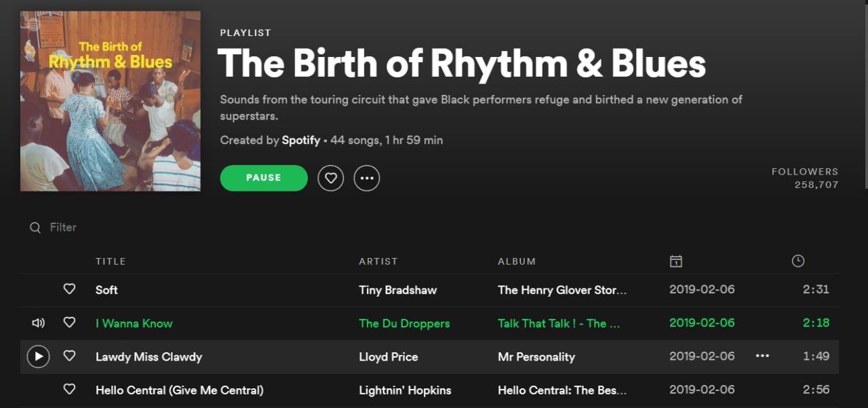Like the song Soft with its heart

69,289
